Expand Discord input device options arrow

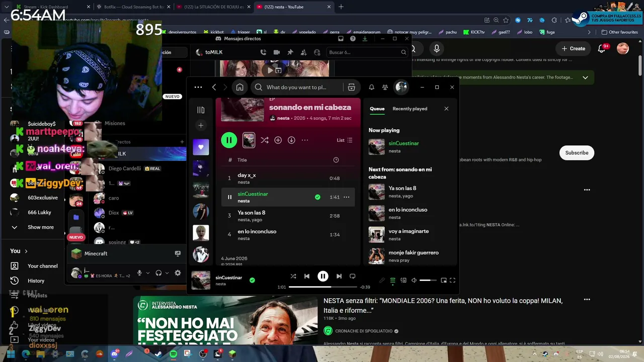(x=148, y=273)
